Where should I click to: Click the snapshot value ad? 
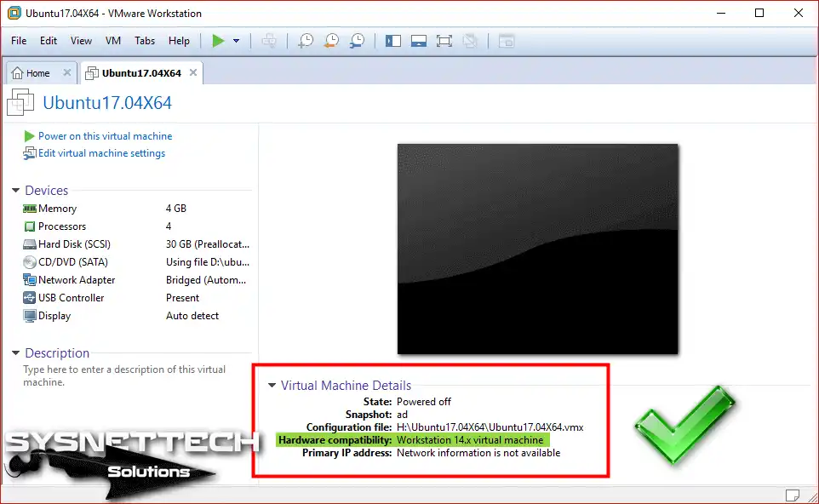point(402,415)
